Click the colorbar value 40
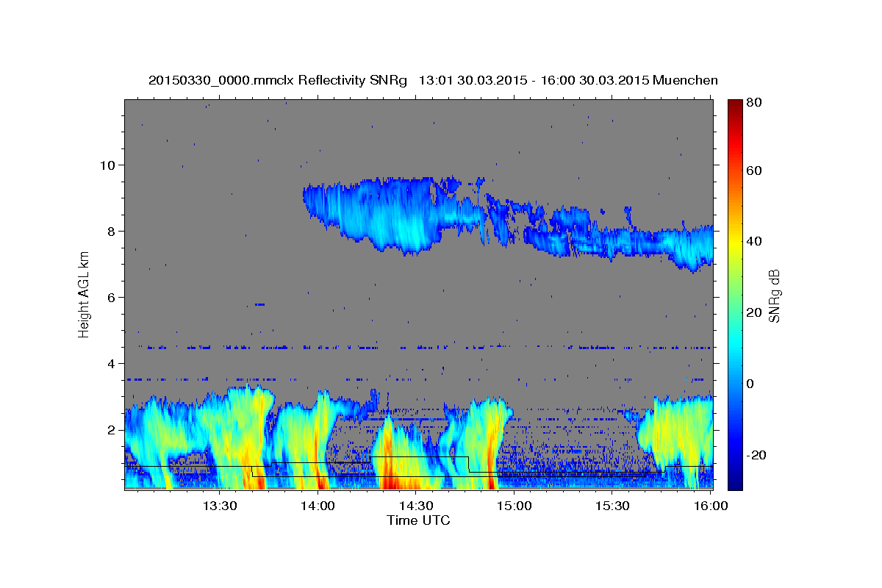Image resolution: width=882 pixels, height=588 pixels. click(753, 241)
